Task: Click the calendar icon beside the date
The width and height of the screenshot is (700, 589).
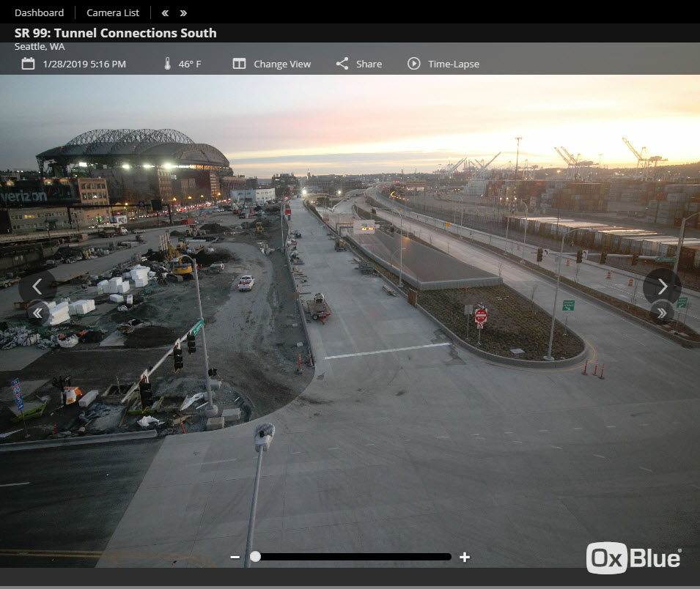Action: click(x=28, y=64)
